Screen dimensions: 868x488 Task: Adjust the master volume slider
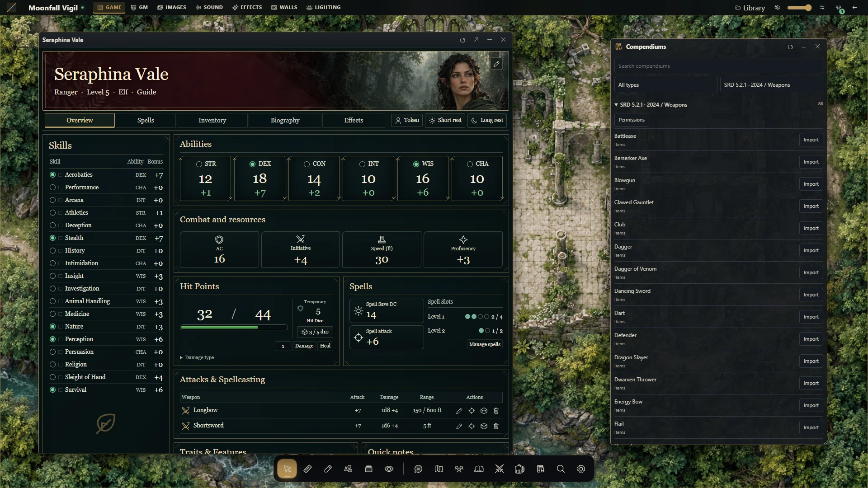pyautogui.click(x=799, y=8)
